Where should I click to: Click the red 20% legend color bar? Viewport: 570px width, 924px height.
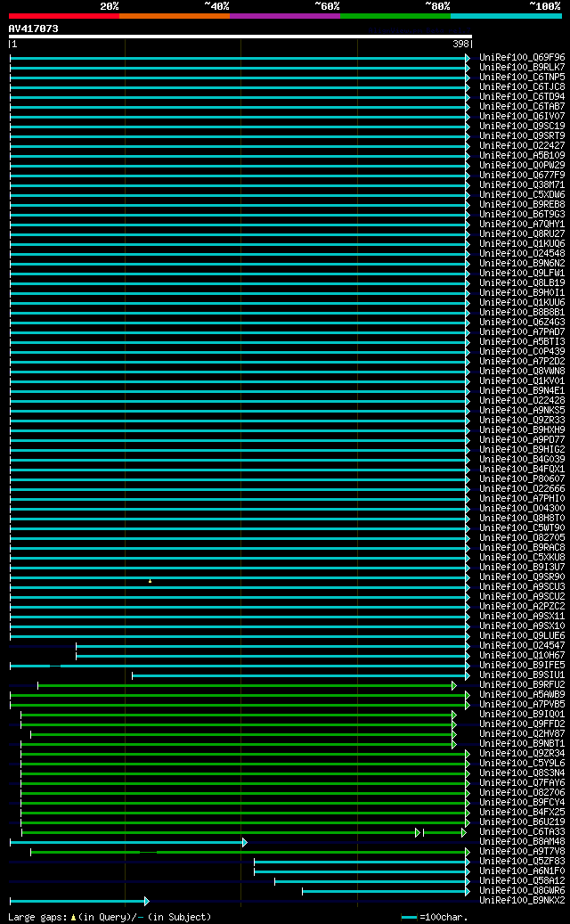[63, 16]
